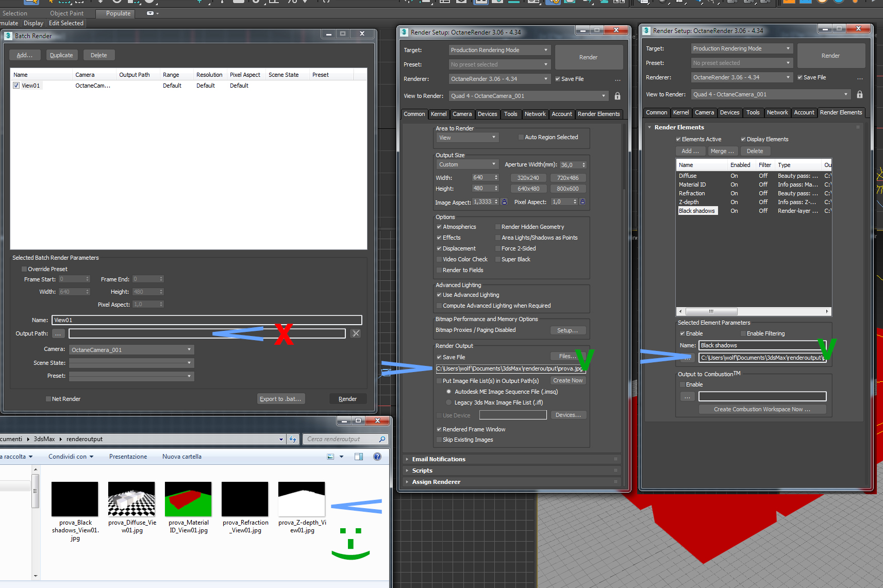Image resolution: width=883 pixels, height=588 pixels.
Task: Select the prova_Material ID_View01.jpg thumbnail
Action: (188, 499)
